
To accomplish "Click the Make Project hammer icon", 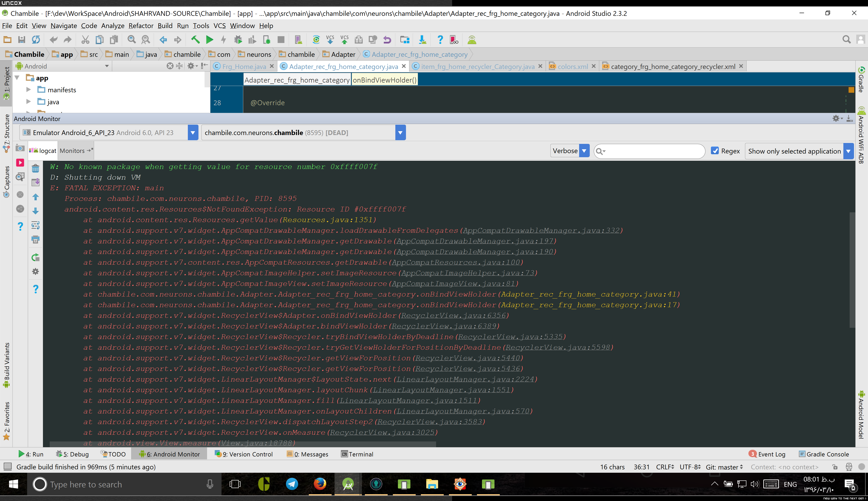I will [195, 40].
